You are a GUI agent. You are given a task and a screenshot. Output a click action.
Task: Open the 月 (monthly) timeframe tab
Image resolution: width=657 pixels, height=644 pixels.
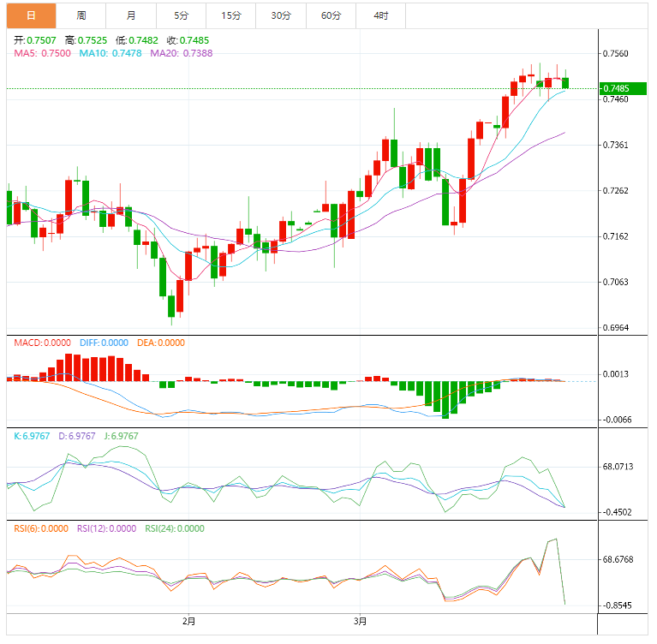(131, 15)
